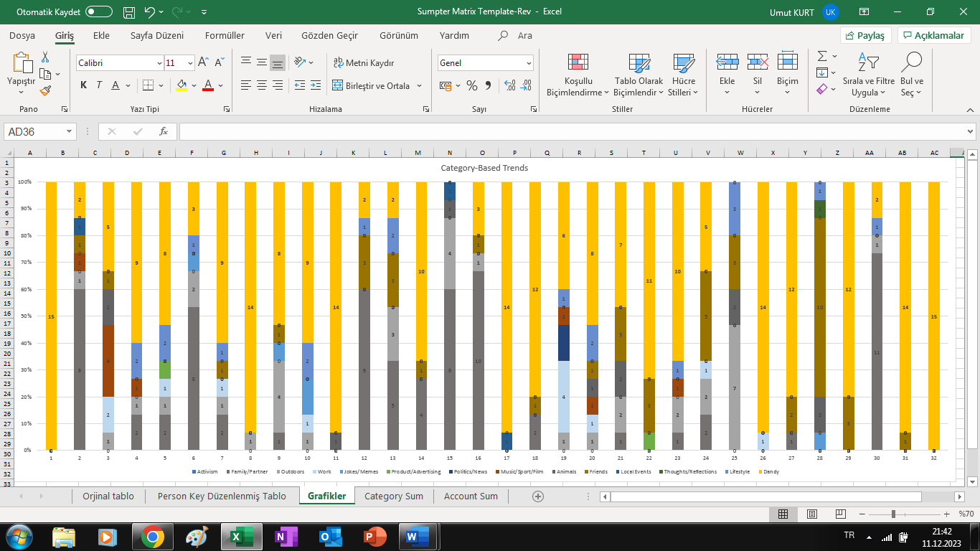The width and height of the screenshot is (980, 551).
Task: Open the Name Box dropdown arrow
Action: (69, 132)
